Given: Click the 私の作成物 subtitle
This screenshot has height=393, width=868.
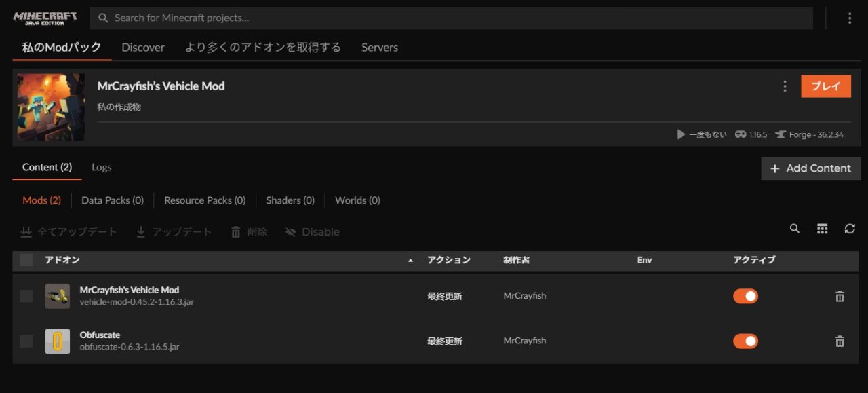Looking at the screenshot, I should (119, 107).
